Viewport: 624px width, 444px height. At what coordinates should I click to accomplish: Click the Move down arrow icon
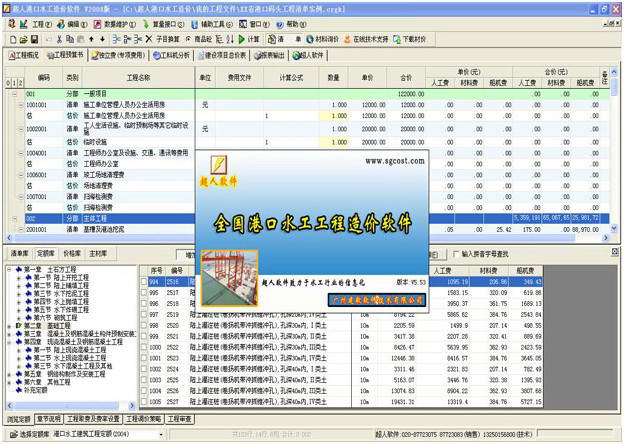(x=102, y=39)
